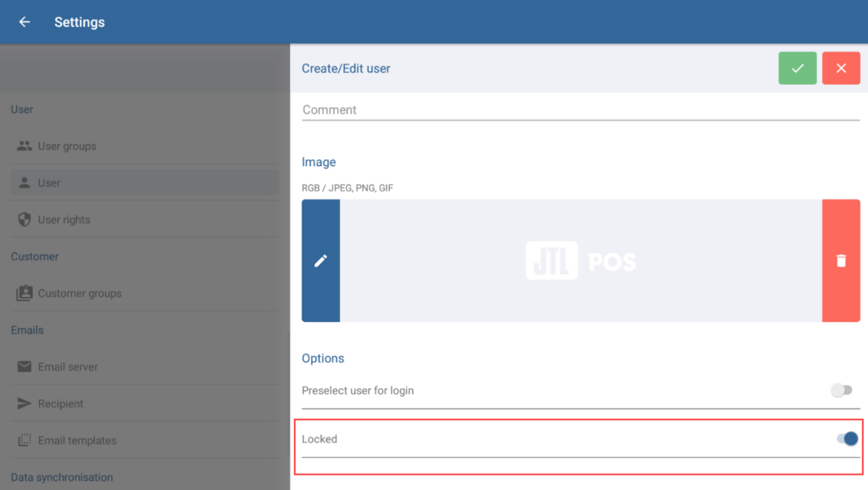Click the JTL POS image placeholder
The image size is (868, 490).
coord(581,261)
